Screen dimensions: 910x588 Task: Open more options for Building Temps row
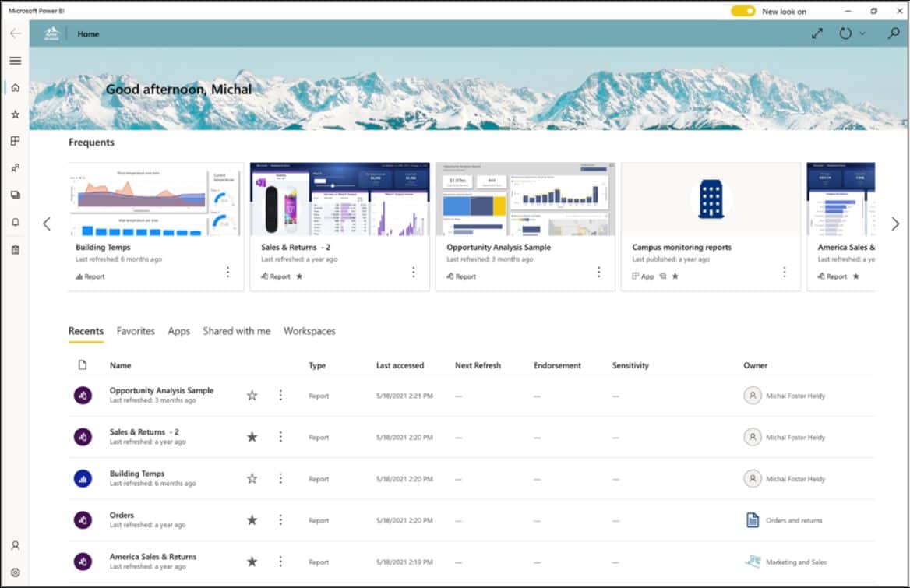(x=280, y=479)
